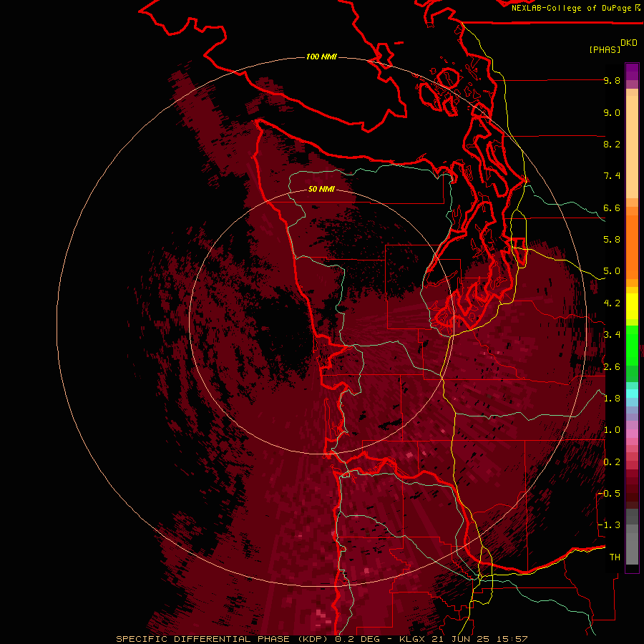Click the 4.2 color scale value
The height and width of the screenshot is (644, 644).
[x=612, y=303]
